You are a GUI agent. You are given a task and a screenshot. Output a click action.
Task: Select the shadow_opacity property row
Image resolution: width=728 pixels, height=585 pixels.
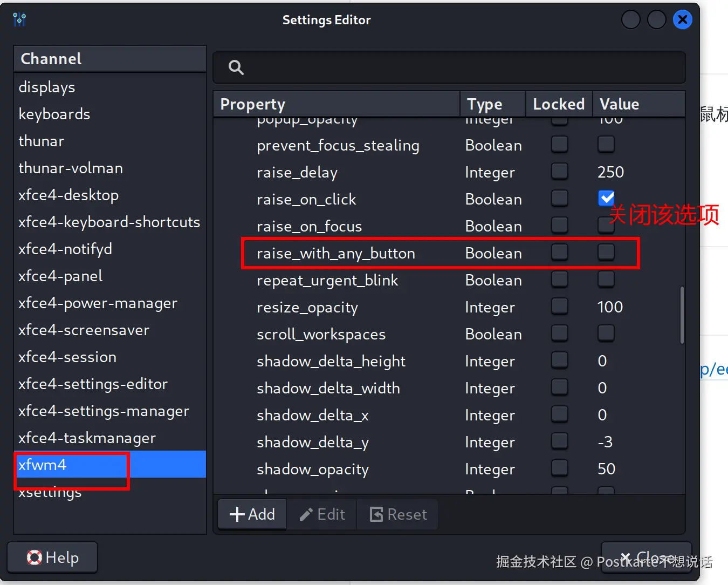point(313,470)
